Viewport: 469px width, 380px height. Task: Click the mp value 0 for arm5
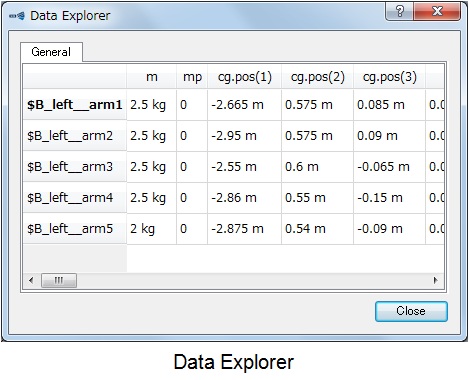tap(192, 229)
